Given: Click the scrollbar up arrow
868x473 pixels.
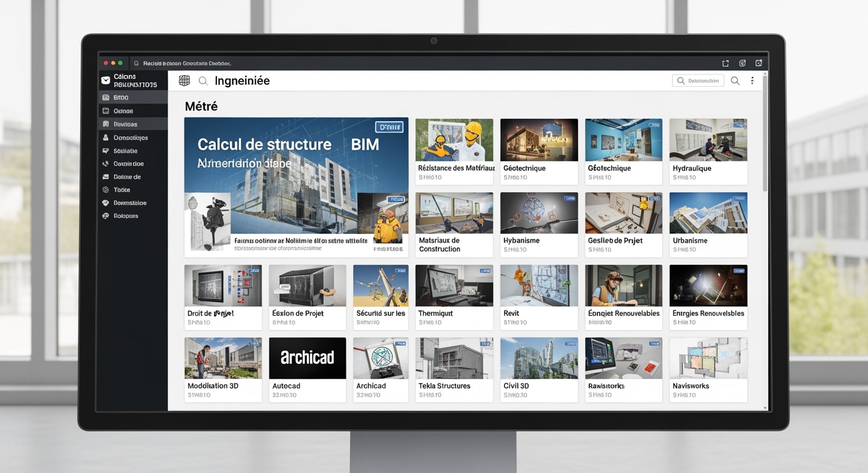Looking at the screenshot, I should [765, 73].
